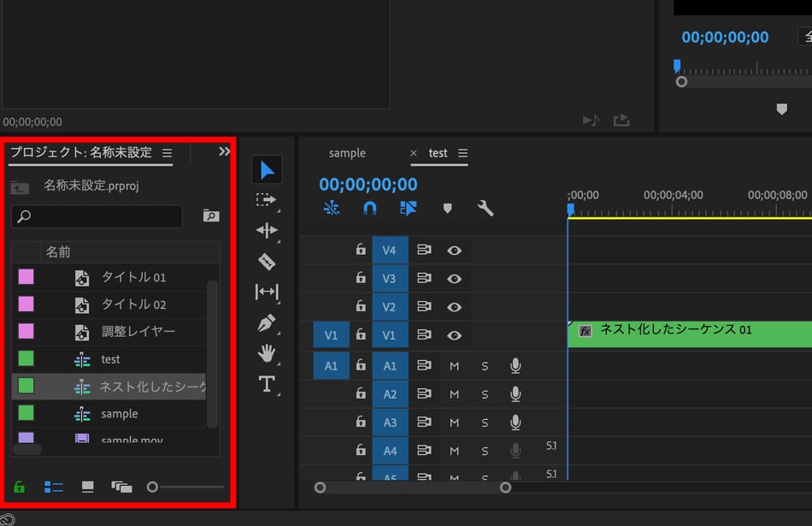The image size is (812, 526).
Task: Click the 名前 column header
Action: click(58, 252)
